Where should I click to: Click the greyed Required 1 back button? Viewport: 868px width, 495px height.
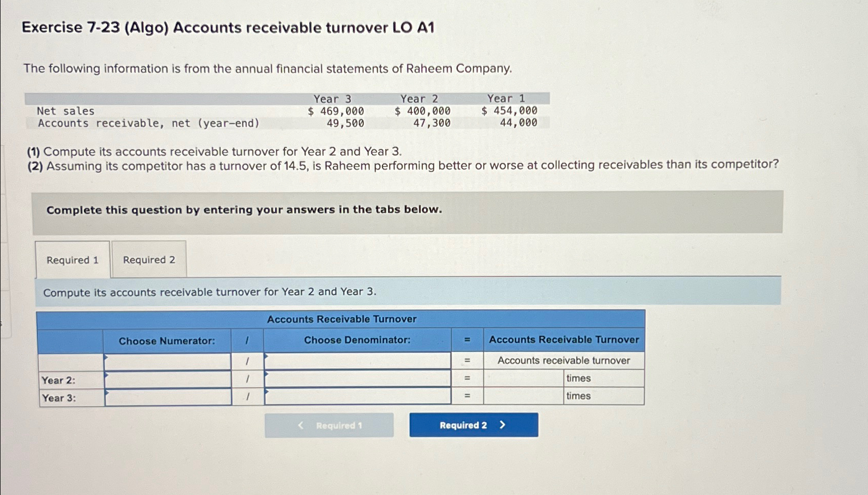tap(329, 425)
